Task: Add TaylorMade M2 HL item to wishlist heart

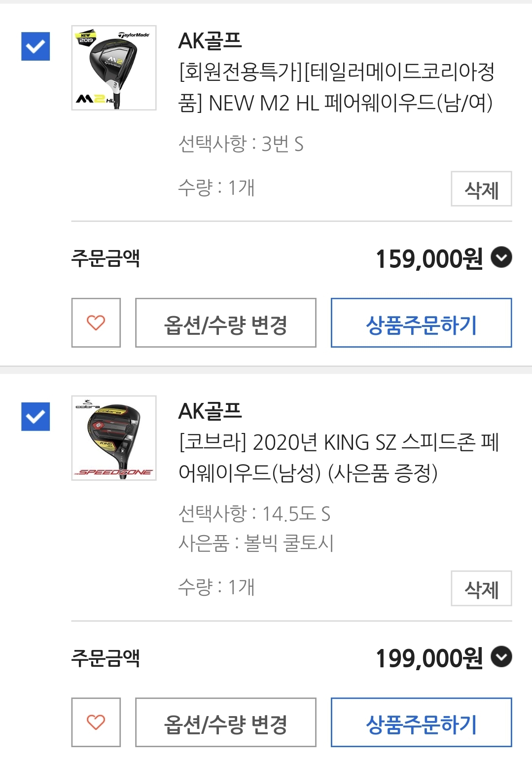Action: pos(96,323)
